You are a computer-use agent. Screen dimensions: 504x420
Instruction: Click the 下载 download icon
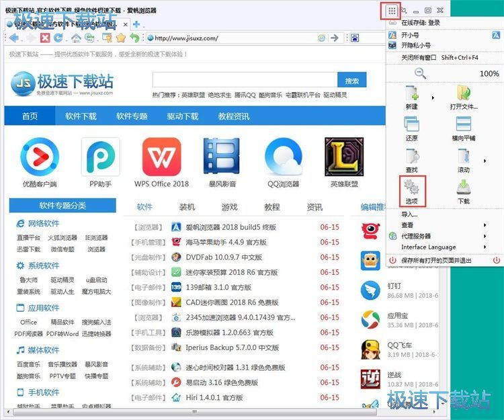coord(464,187)
